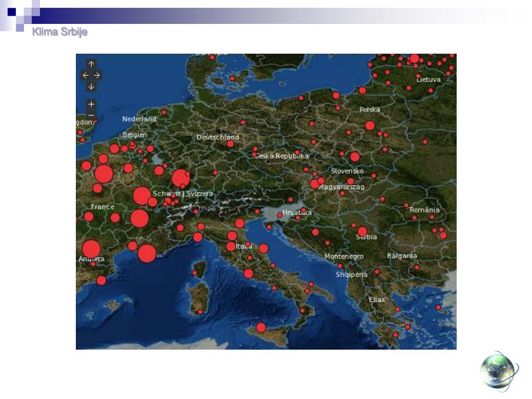Click the "Česká Republika" map label
The height and width of the screenshot is (399, 532).
pyautogui.click(x=282, y=156)
